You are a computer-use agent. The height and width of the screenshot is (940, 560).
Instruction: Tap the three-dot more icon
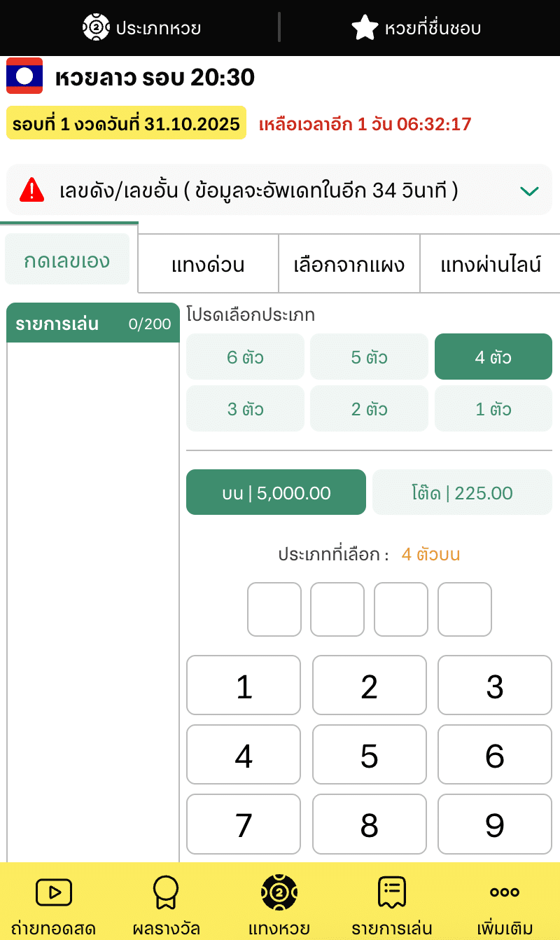pos(504,892)
